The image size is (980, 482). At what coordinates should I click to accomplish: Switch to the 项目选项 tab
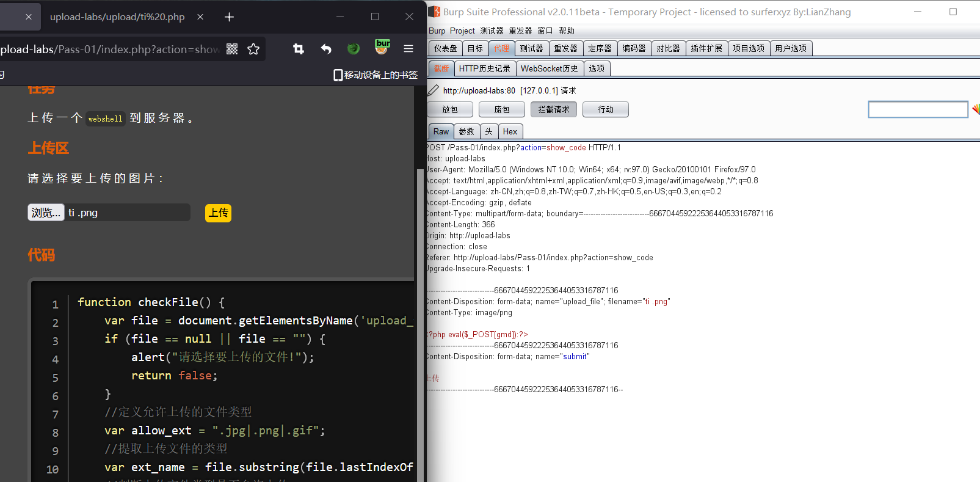[x=749, y=48]
